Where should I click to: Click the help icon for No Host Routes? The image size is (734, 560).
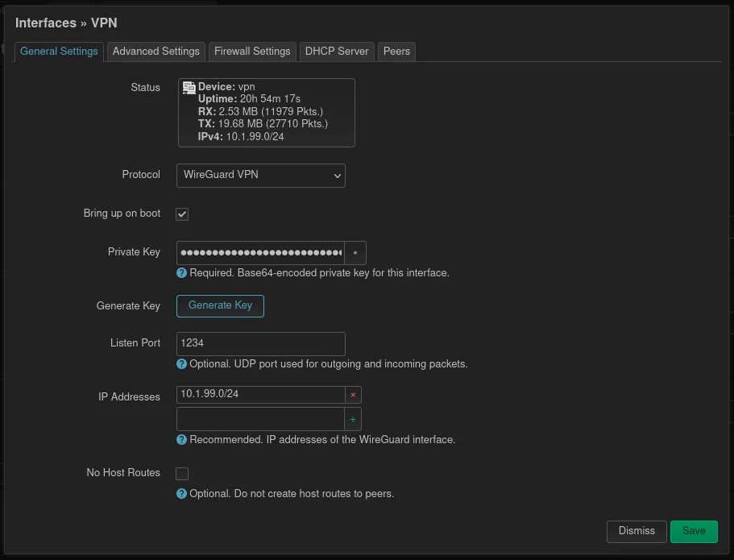tap(181, 493)
